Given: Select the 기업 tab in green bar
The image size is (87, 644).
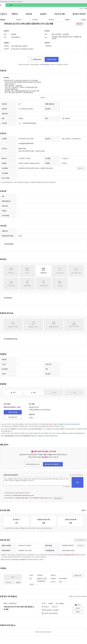Looking at the screenshot, I should click(11, 5).
